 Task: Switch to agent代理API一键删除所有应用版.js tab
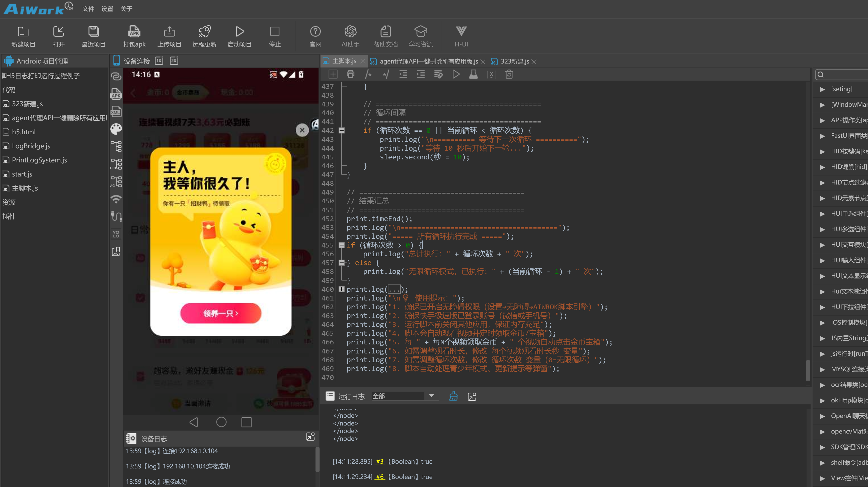429,62
